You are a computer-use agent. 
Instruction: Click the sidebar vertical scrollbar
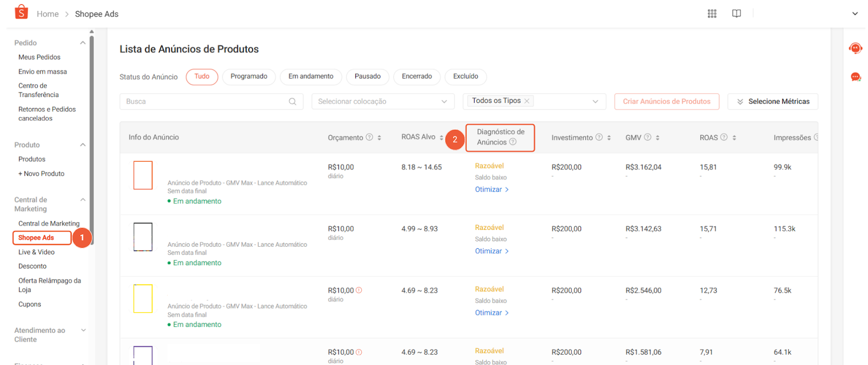pyautogui.click(x=92, y=140)
